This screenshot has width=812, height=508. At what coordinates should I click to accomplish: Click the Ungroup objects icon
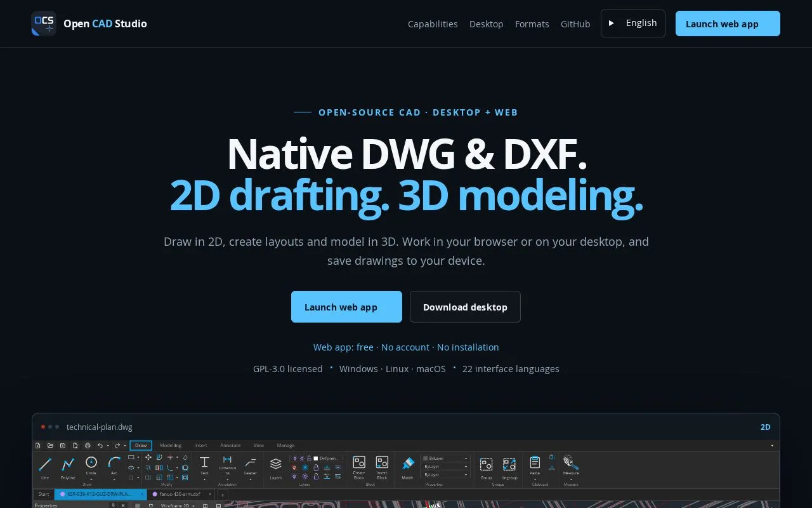point(509,464)
